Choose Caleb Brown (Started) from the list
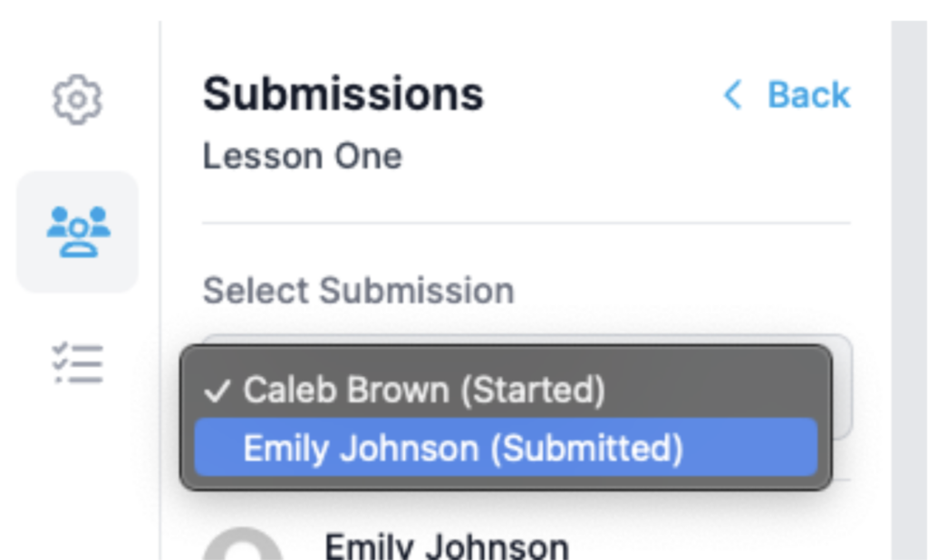 [x=424, y=391]
